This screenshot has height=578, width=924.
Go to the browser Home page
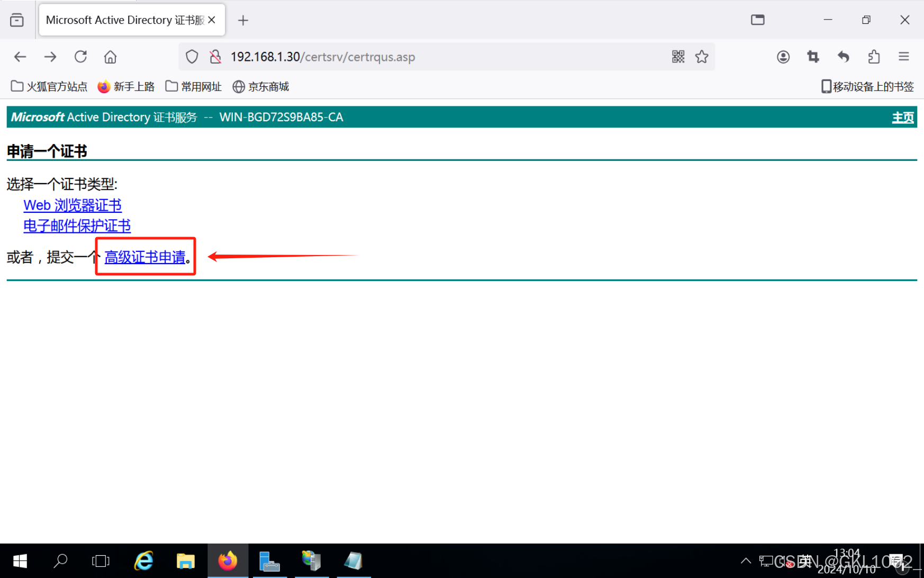[x=110, y=57]
